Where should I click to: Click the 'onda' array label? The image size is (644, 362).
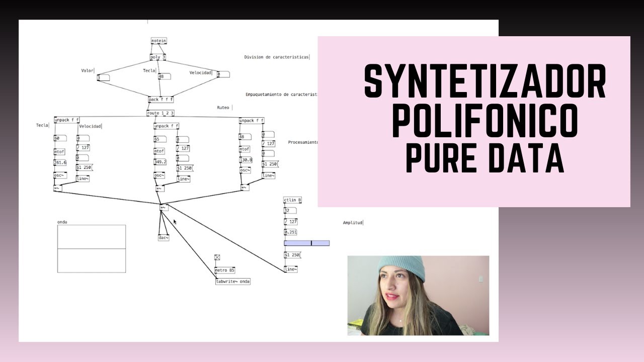click(x=62, y=222)
